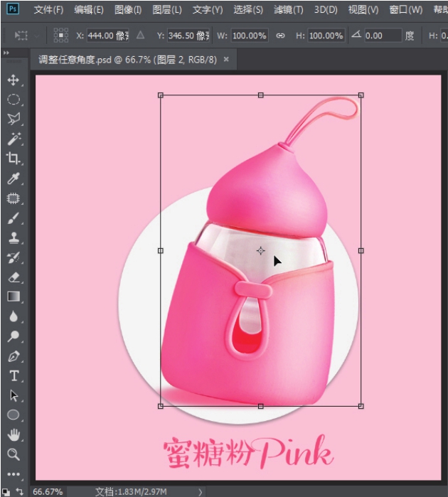Close the 调整任意角度.psd document tab
Viewport: 448px width, 497px height.
tap(226, 60)
